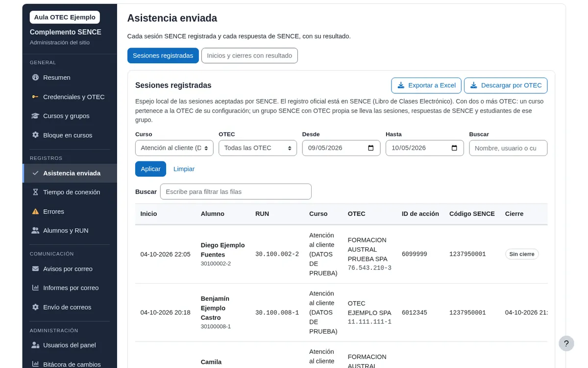The height and width of the screenshot is (368, 588).
Task: Click the checkmark icon of Asistencia enviada
Action: (x=35, y=173)
